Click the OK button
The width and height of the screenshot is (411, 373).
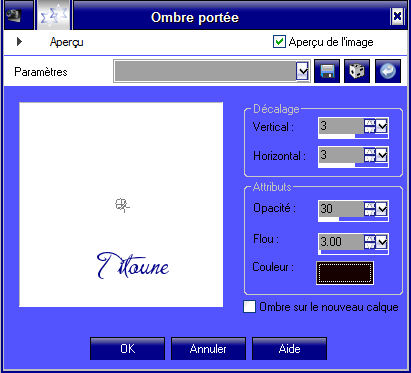click(x=127, y=349)
